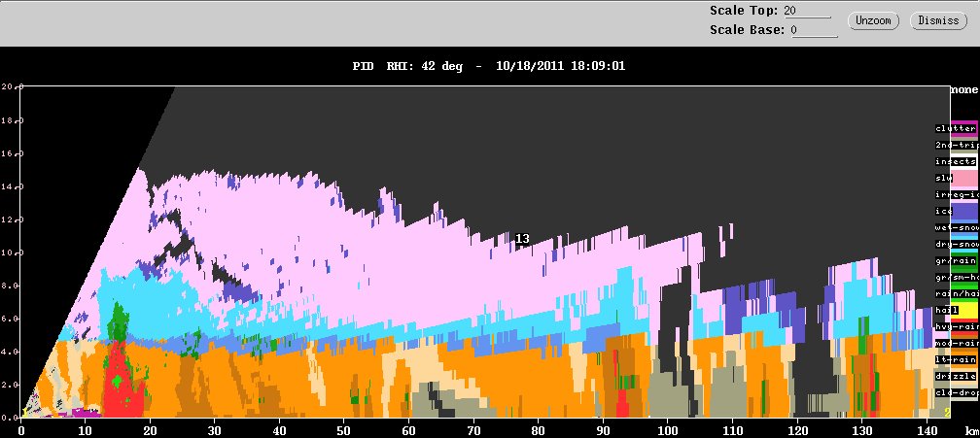Select the pink 'slw' legend color swatch

pyautogui.click(x=964, y=179)
